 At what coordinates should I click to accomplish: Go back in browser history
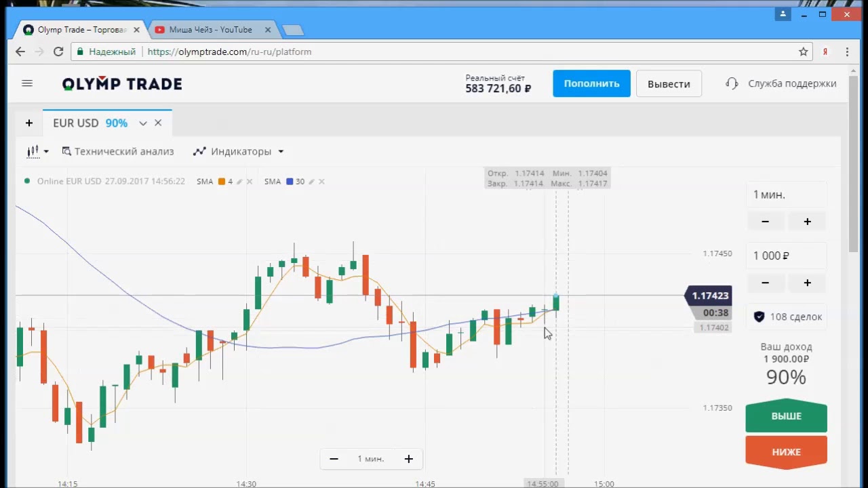pos(20,52)
